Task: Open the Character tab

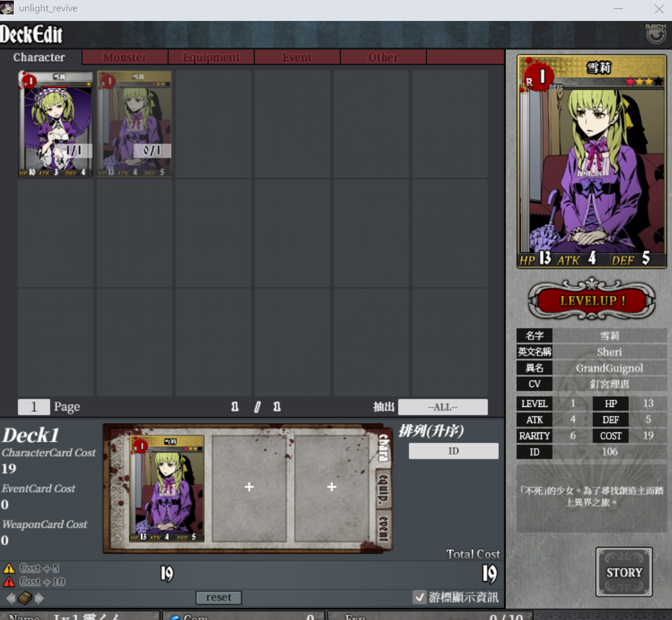Action: coord(40,57)
